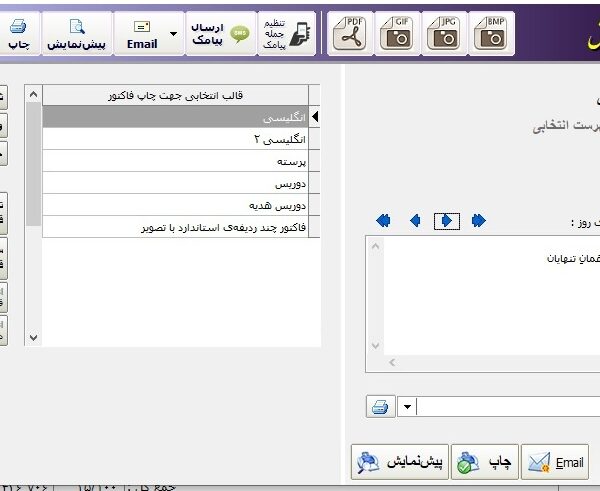The image size is (600, 491).
Task: Click the top toolbar چاپ print button
Action: 19,34
